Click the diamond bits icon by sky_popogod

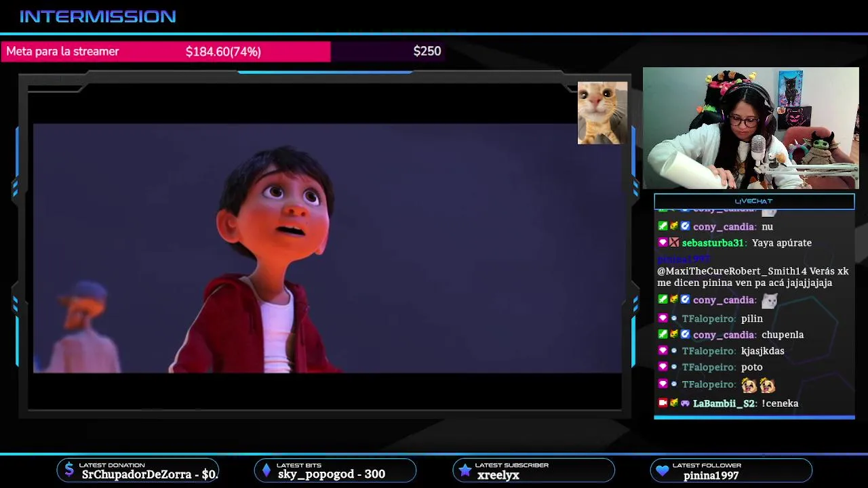pyautogui.click(x=267, y=470)
